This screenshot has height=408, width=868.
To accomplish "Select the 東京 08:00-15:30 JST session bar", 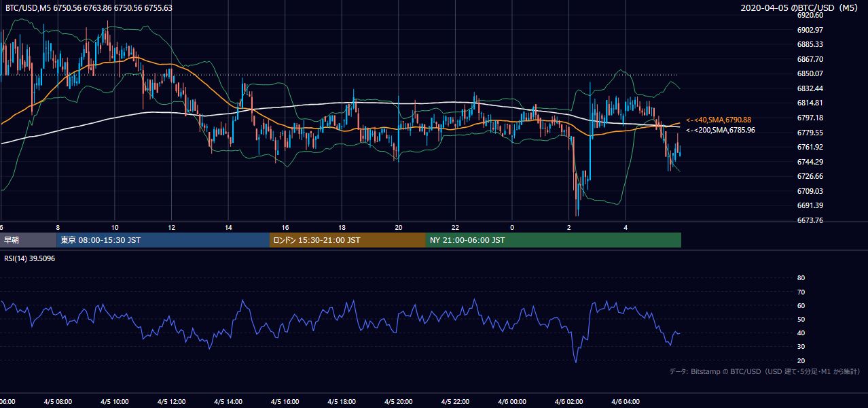I will pyautogui.click(x=163, y=240).
